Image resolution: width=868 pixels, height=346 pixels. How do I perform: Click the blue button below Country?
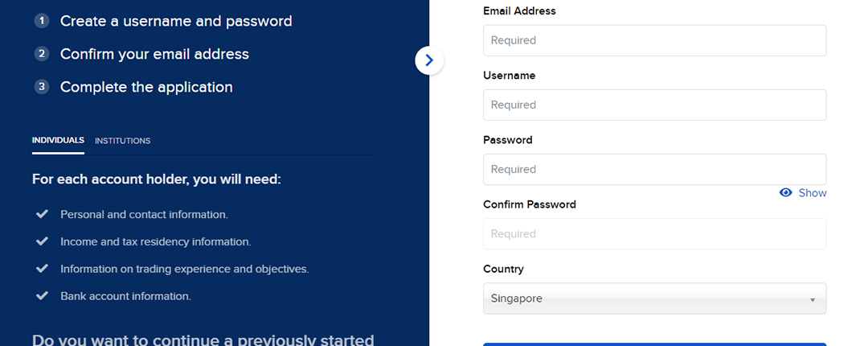click(x=654, y=344)
